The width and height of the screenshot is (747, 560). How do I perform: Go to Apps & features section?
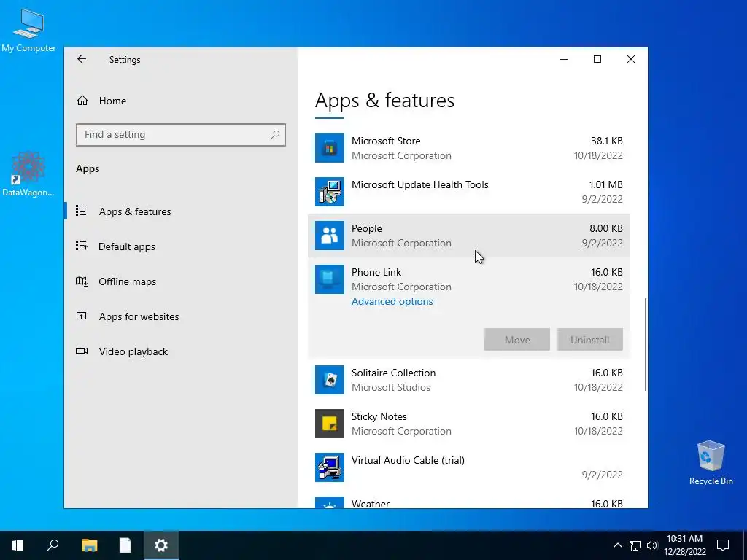pos(135,211)
